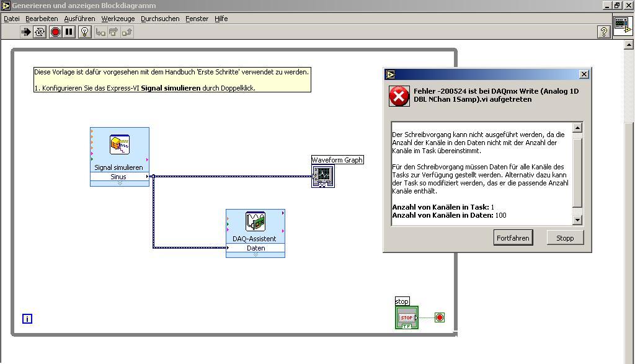Expand the Signal simulieren node terminals
This screenshot has width=635, height=364.
[120, 184]
